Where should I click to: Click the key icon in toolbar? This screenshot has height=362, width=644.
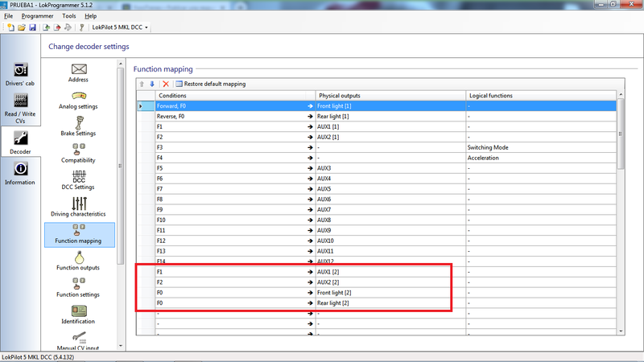[x=82, y=27]
